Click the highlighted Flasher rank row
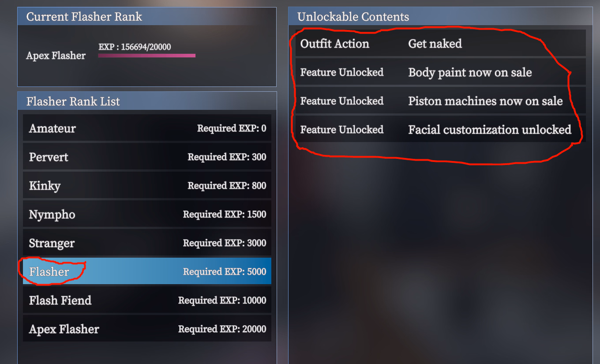600x364 pixels. point(147,271)
